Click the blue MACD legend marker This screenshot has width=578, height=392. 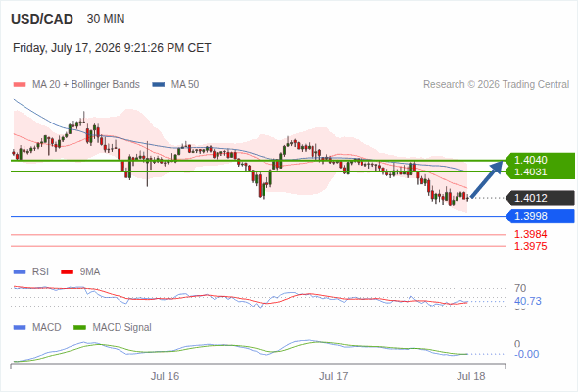20,328
